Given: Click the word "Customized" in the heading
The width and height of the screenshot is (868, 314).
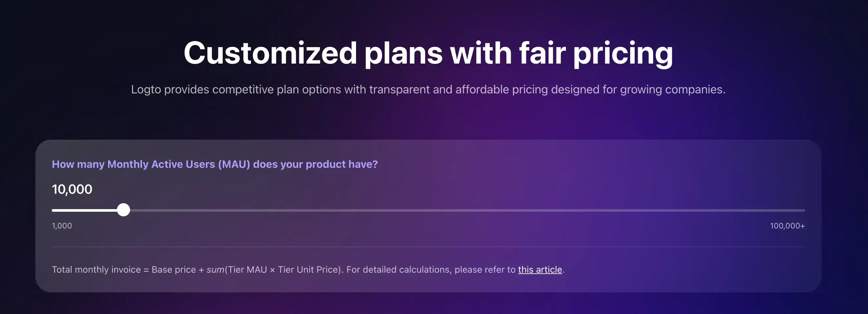Looking at the screenshot, I should click(270, 53).
